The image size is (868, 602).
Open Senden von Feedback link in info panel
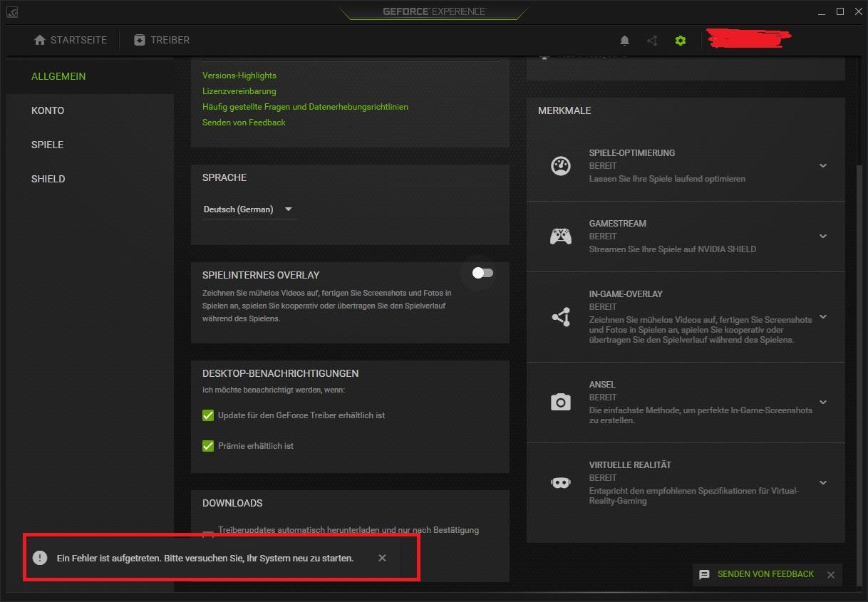click(244, 123)
